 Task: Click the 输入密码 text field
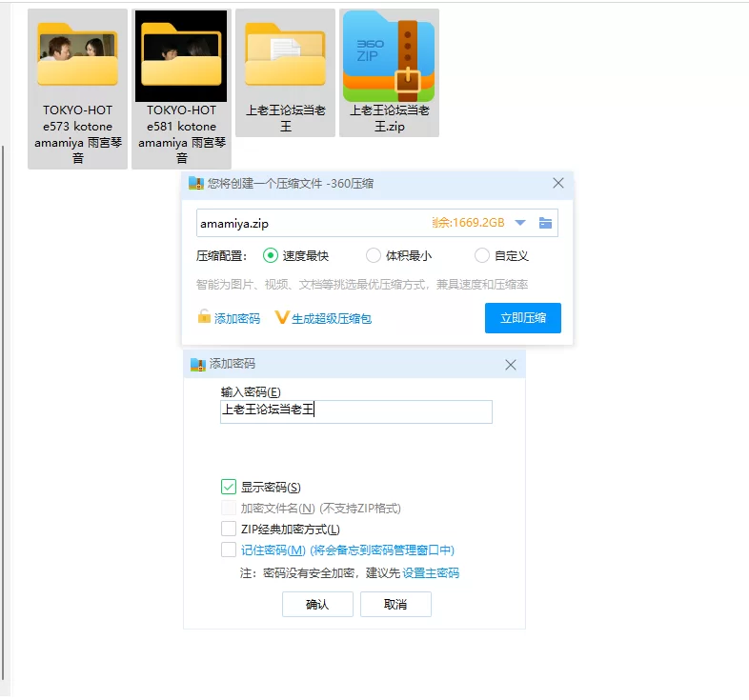pos(355,411)
